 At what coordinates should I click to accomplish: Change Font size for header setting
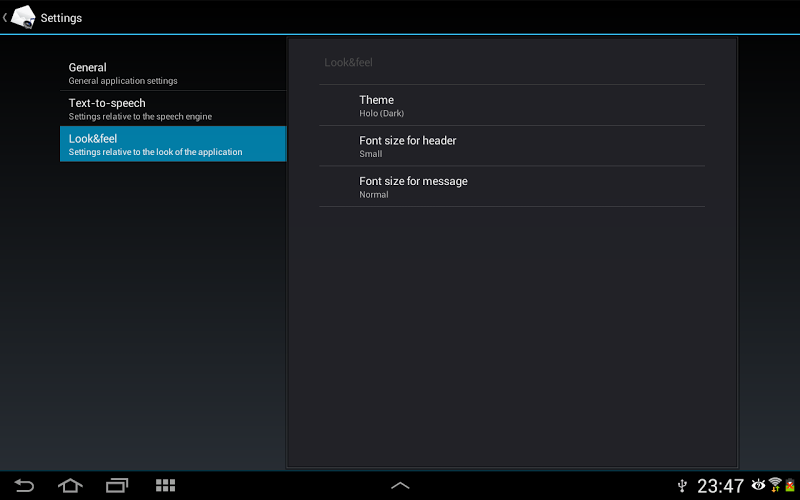tap(512, 146)
